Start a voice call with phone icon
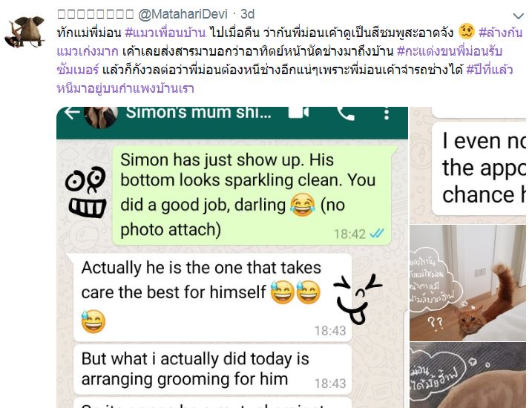532x408 pixels. (x=346, y=113)
